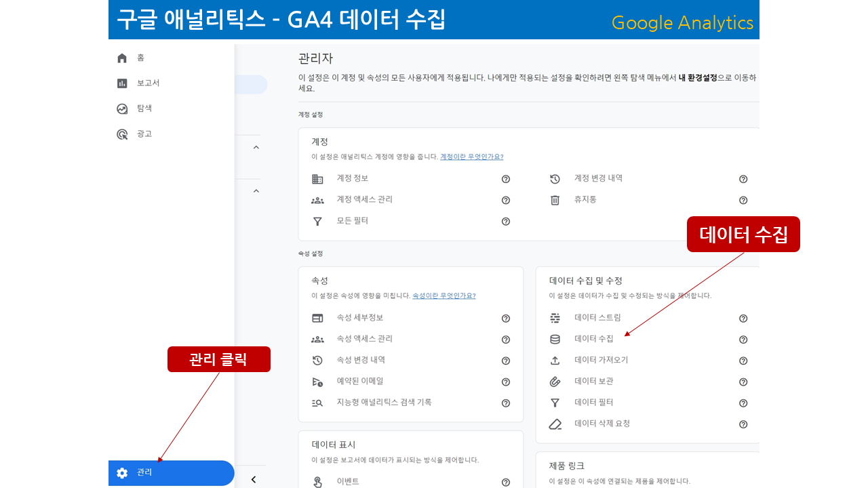This screenshot has width=868, height=488.
Task: Open 모든 필터 settings
Action: pyautogui.click(x=353, y=220)
